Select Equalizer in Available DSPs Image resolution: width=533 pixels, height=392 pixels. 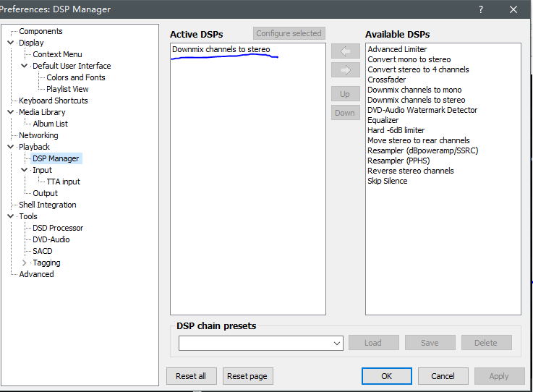click(383, 120)
